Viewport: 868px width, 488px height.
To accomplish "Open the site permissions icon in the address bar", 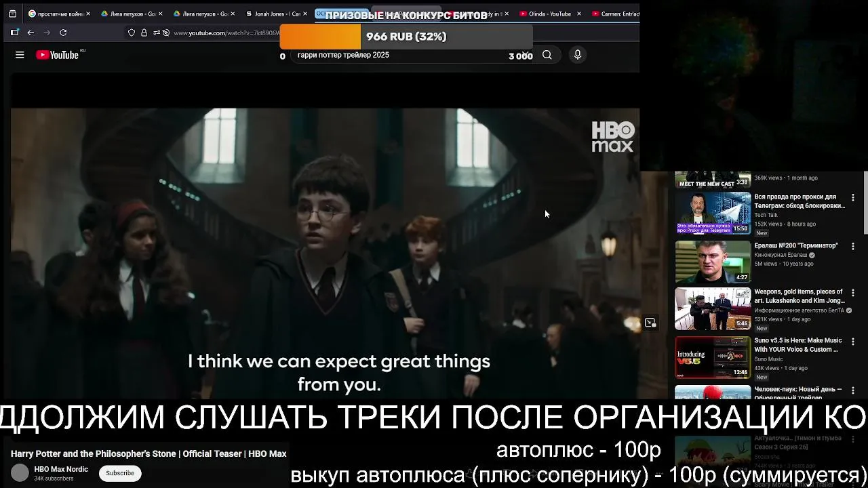I will (157, 33).
